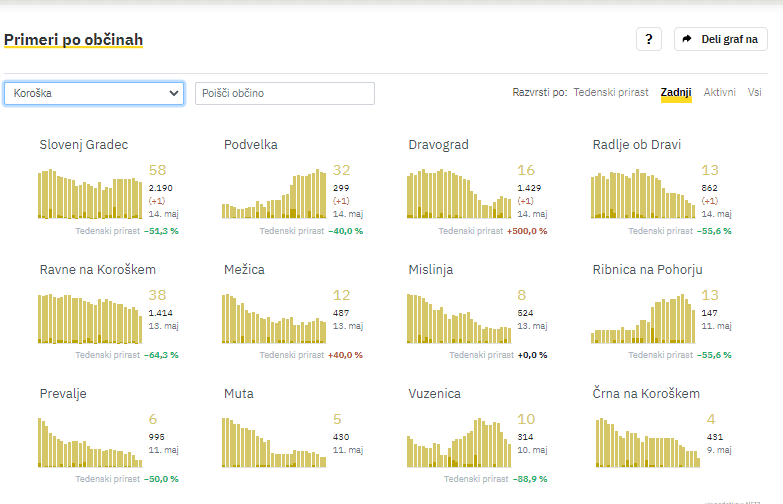Click the Mežica bar chart
The image size is (783, 504).
tap(274, 318)
